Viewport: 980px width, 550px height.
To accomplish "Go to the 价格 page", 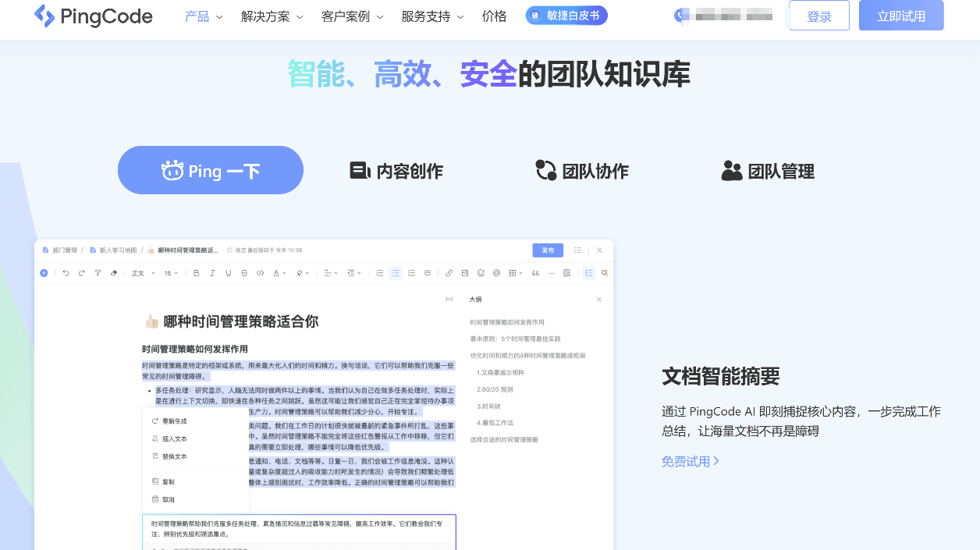I will tap(495, 16).
